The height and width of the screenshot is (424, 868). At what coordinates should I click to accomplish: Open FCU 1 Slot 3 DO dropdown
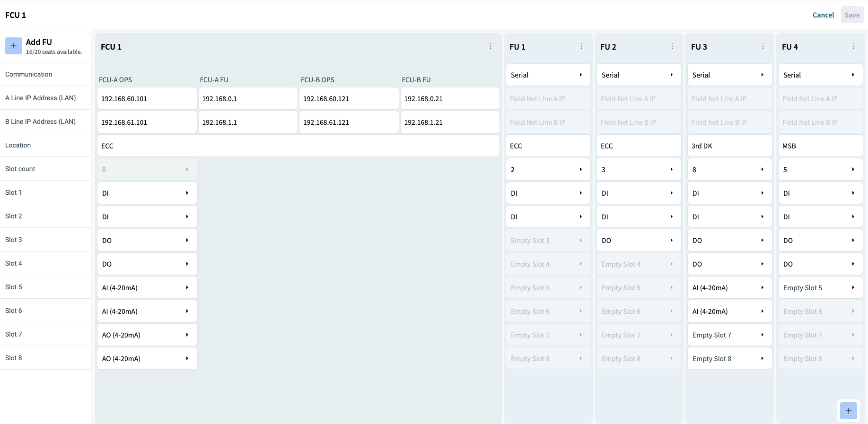pos(147,240)
